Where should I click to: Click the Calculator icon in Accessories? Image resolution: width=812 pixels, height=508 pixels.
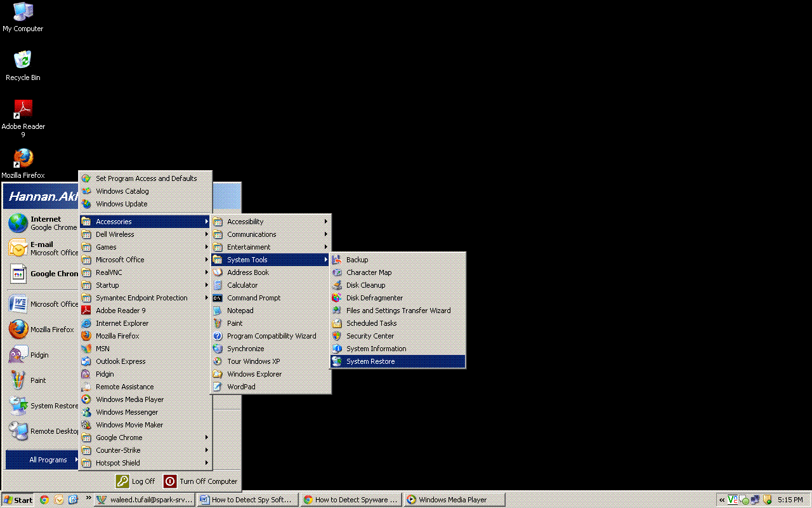218,285
